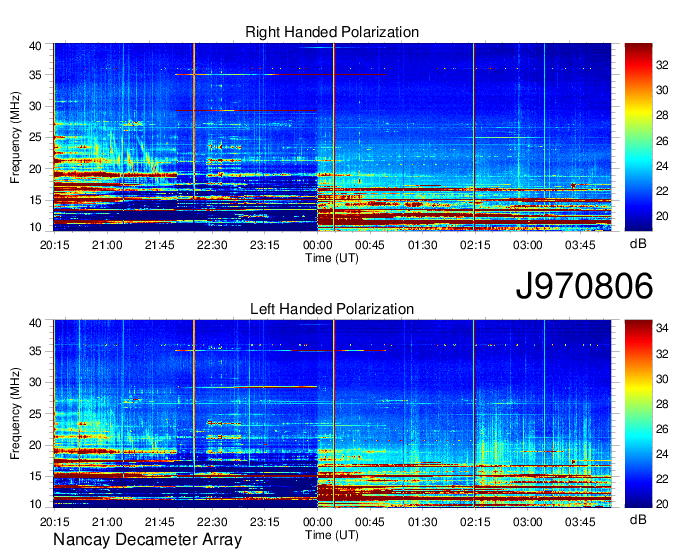Click the 00:00 tick label under top plot
This screenshot has width=680, height=552.
(x=317, y=245)
